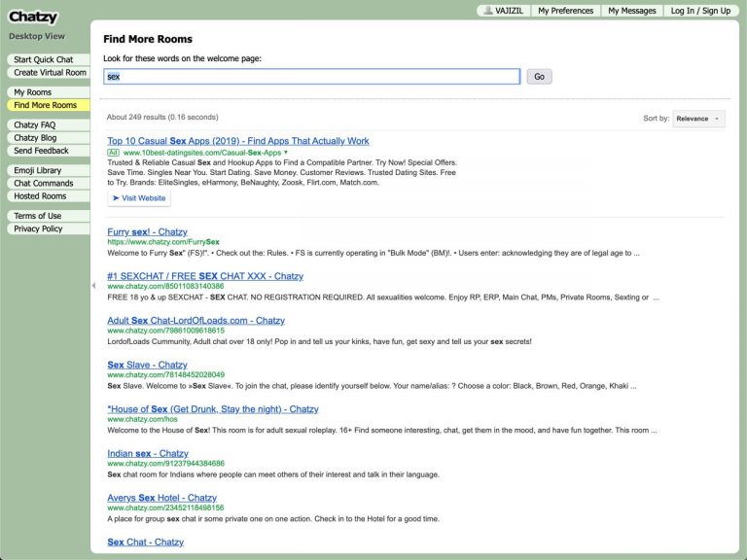747x560 pixels.
Task: Open the LordOfLoads.com room link
Action: [x=196, y=321]
